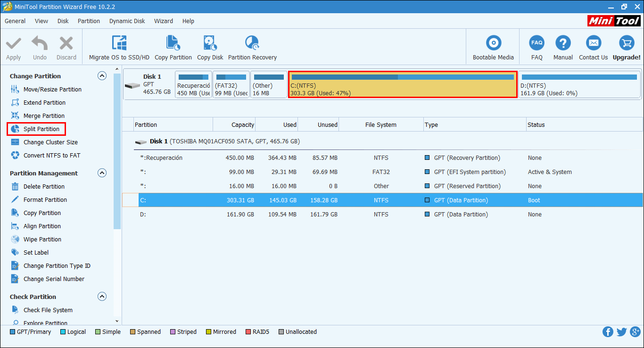The height and width of the screenshot is (348, 644).
Task: Select the FAT32 EFI System partition row
Action: tap(383, 172)
